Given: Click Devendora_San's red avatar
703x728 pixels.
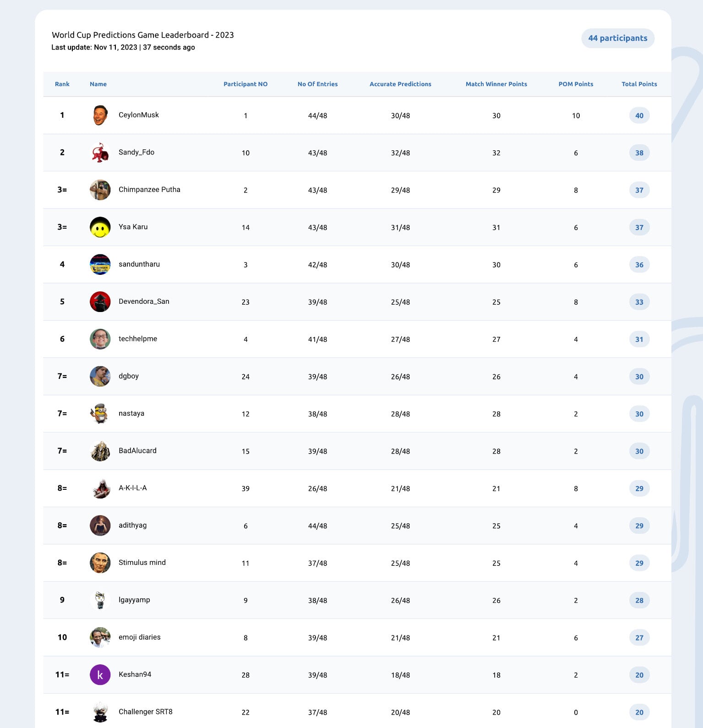Looking at the screenshot, I should pos(100,302).
